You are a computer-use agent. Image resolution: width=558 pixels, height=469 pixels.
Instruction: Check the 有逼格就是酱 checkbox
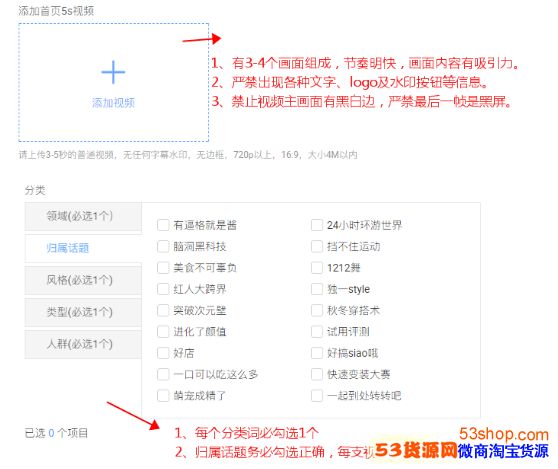click(163, 225)
